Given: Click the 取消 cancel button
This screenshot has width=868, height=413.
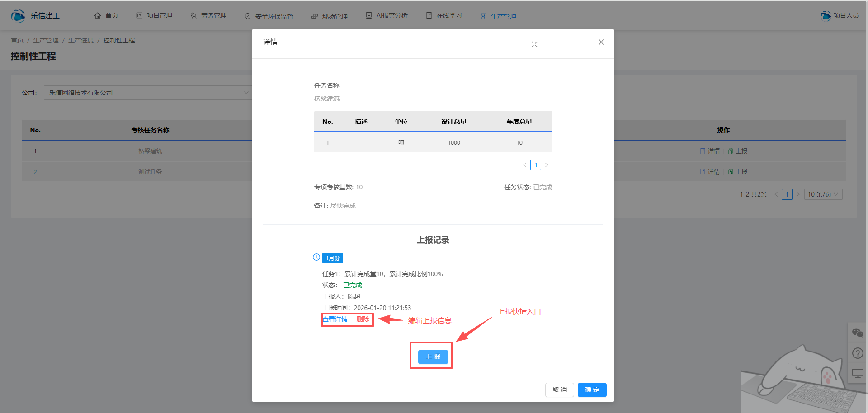Looking at the screenshot, I should tap(559, 390).
